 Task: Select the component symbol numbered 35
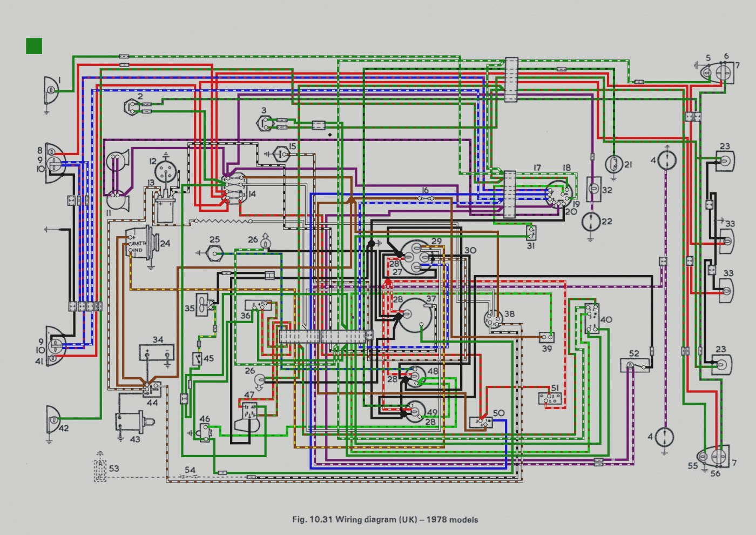coord(204,304)
